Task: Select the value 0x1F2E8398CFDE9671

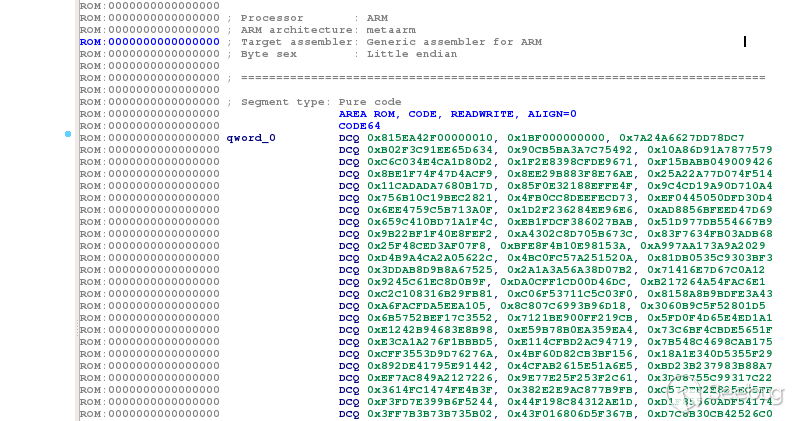Action: [x=570, y=162]
